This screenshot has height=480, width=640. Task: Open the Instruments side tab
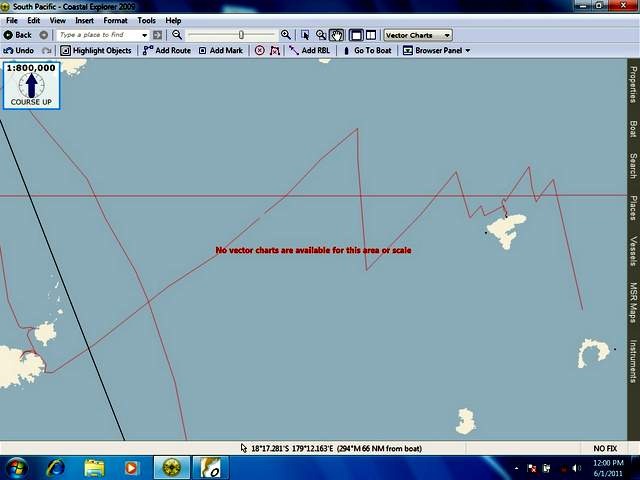pyautogui.click(x=633, y=361)
